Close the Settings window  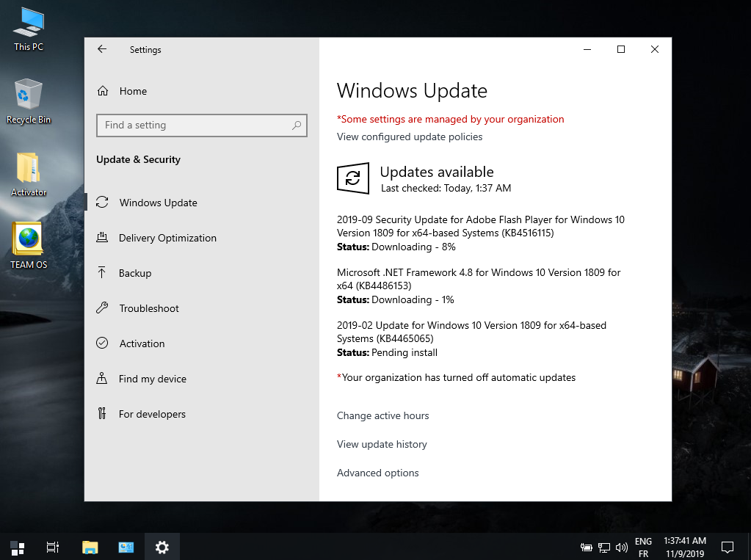655,49
